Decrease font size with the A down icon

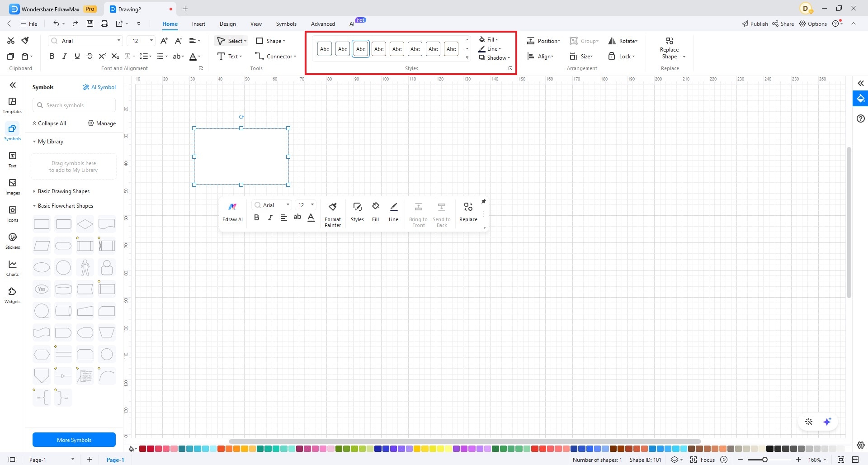pyautogui.click(x=179, y=41)
